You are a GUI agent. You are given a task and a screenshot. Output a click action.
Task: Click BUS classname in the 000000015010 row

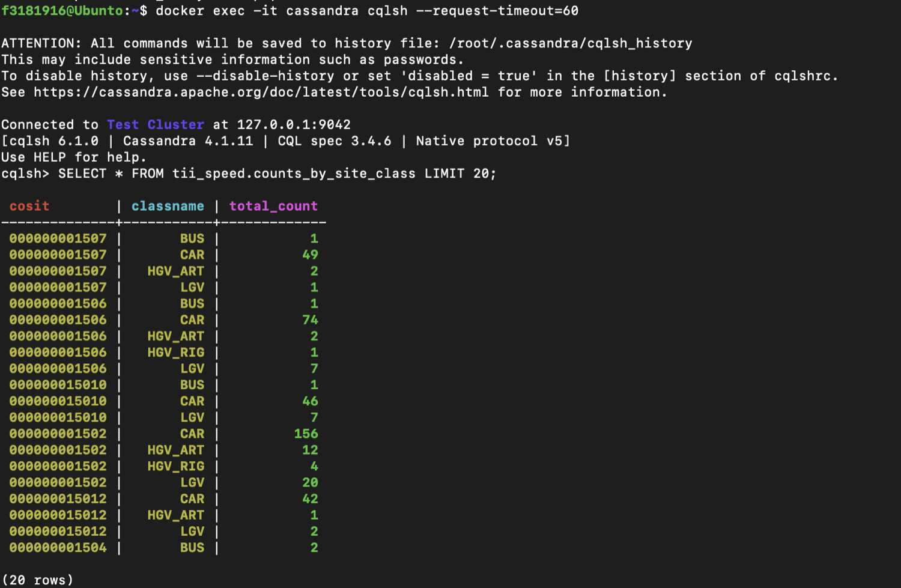192,384
